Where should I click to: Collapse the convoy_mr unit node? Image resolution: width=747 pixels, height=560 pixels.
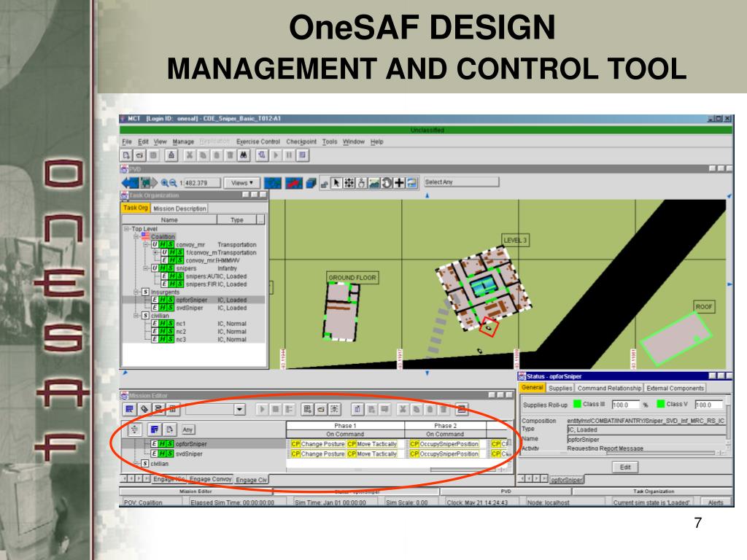[x=146, y=245]
